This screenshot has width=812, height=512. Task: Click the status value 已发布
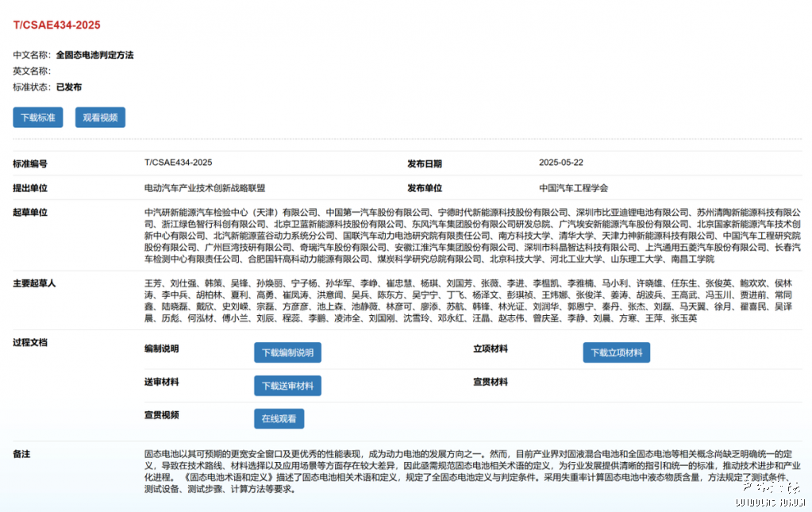point(69,87)
